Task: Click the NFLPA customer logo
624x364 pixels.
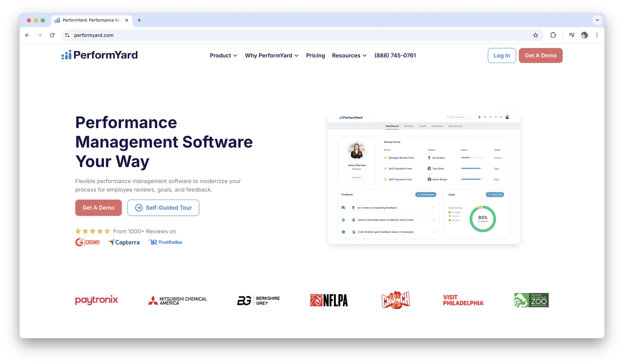Action: 329,300
